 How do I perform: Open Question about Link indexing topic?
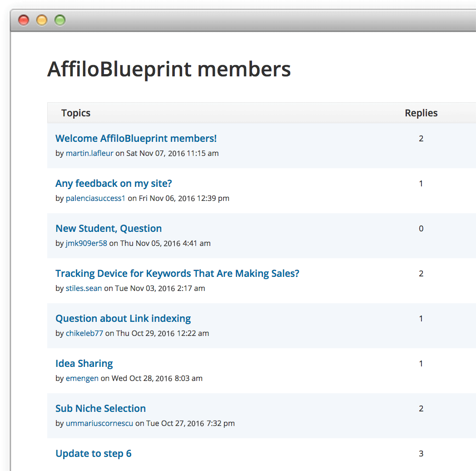123,319
